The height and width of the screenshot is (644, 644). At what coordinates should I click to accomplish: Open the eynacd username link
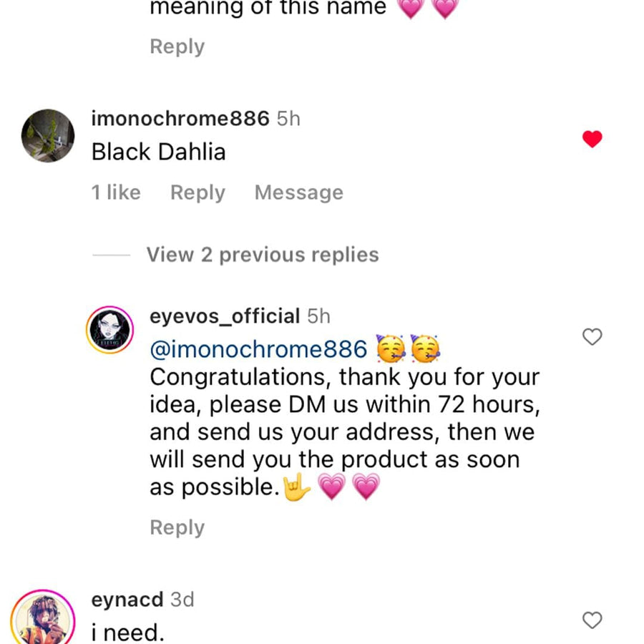point(127,600)
